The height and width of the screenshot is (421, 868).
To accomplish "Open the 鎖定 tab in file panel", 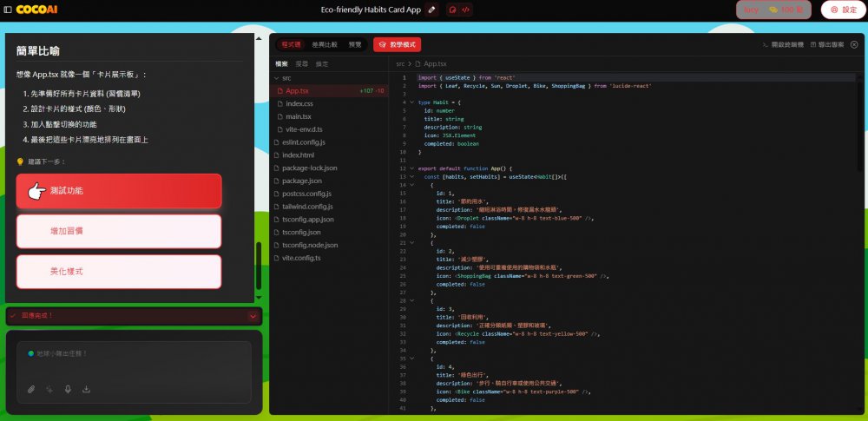I will [x=322, y=64].
